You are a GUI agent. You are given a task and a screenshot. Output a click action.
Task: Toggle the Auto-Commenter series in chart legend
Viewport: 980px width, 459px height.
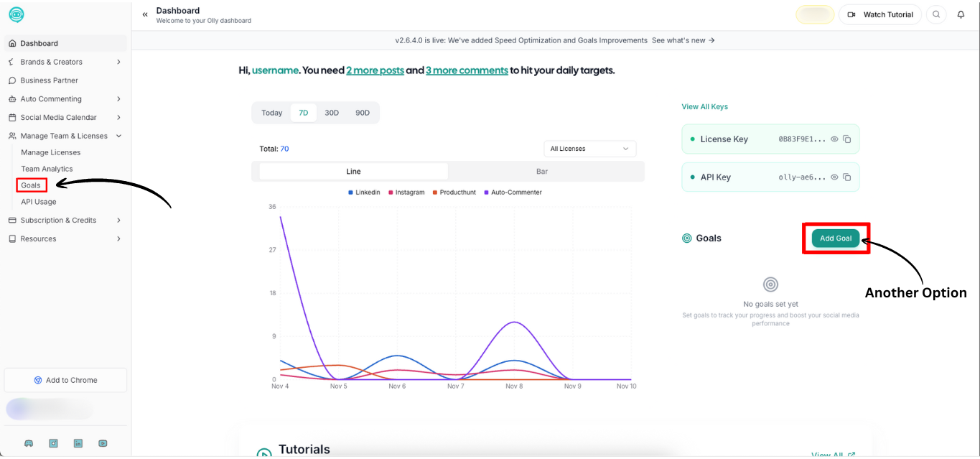click(x=513, y=193)
